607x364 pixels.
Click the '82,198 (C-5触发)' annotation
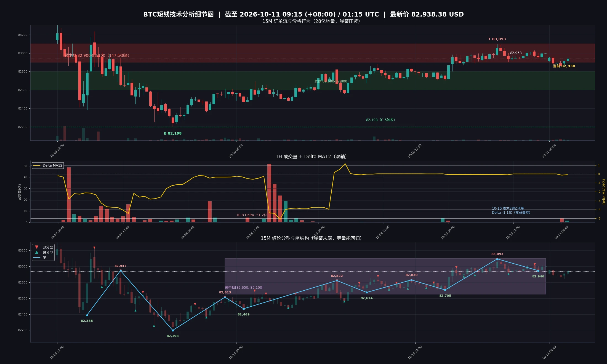pos(380,120)
